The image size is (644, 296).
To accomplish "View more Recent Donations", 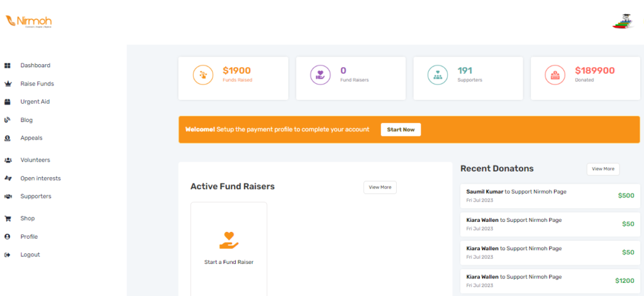I will point(602,169).
